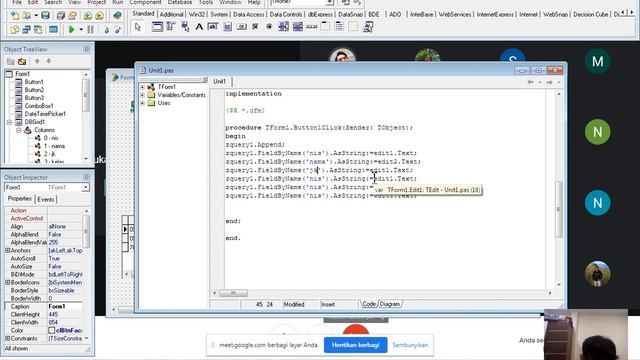Click the editor forward navigation arrow
The width and height of the screenshot is (640, 360).
[x=549, y=82]
